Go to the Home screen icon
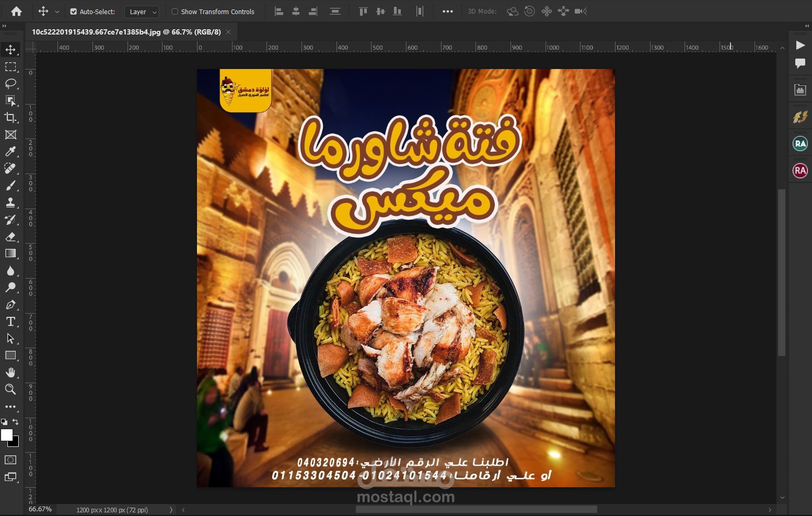 16,11
